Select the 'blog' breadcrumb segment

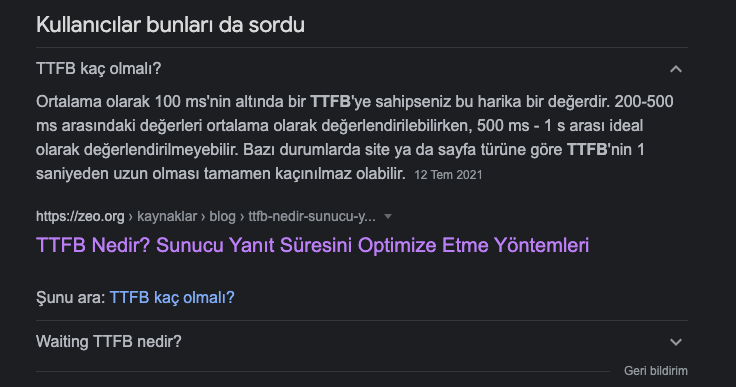click(x=222, y=217)
